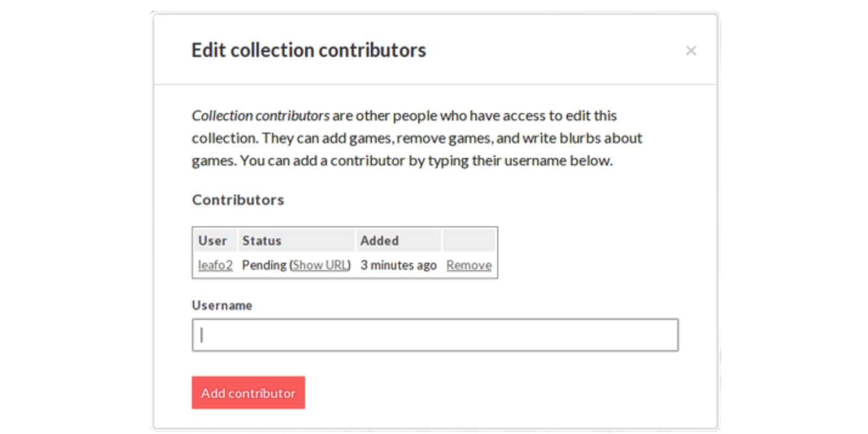Click inside the Username input field
Screen dimensions: 868x434
pos(434,334)
